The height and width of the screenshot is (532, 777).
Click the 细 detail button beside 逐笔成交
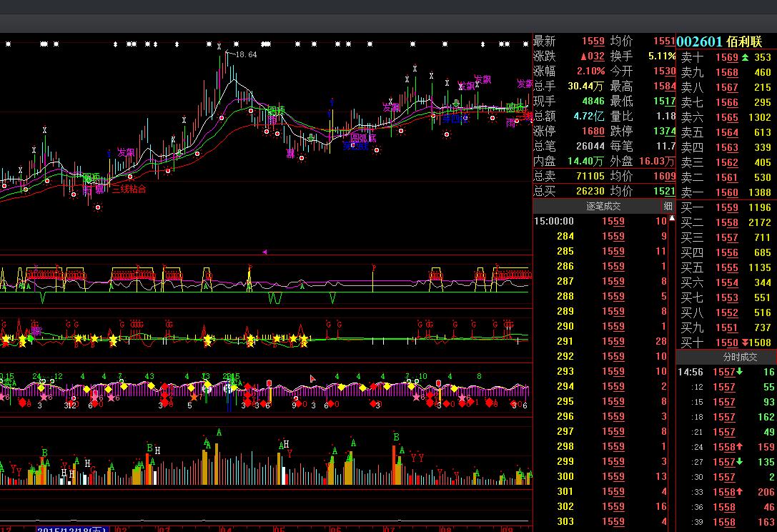coord(668,206)
